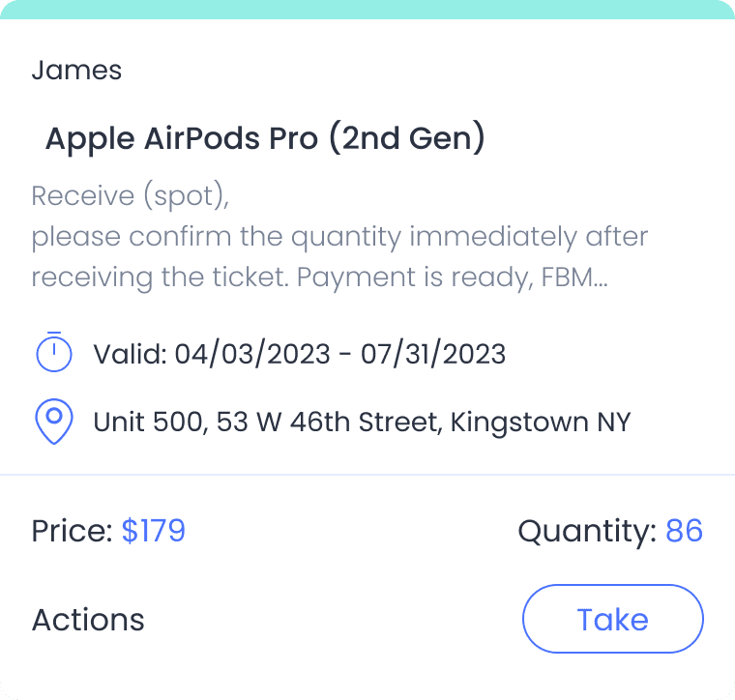
Task: Click the "Unit 500, 53 W 46th Street" address
Action: (268, 423)
